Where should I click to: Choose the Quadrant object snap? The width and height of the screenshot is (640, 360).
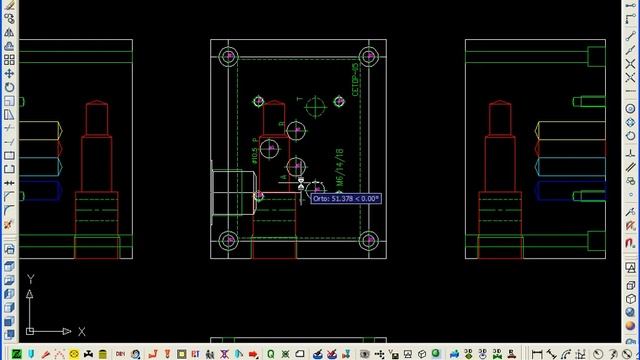coord(631,122)
